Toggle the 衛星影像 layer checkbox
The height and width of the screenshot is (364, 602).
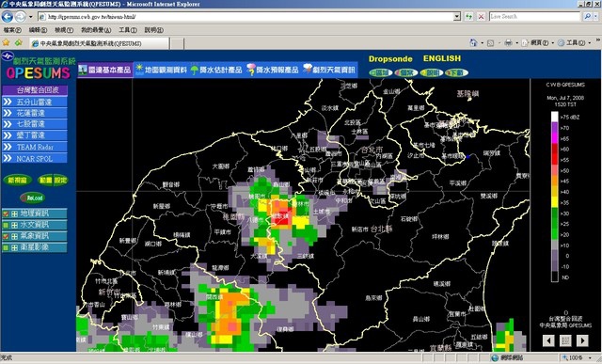[x=6, y=247]
